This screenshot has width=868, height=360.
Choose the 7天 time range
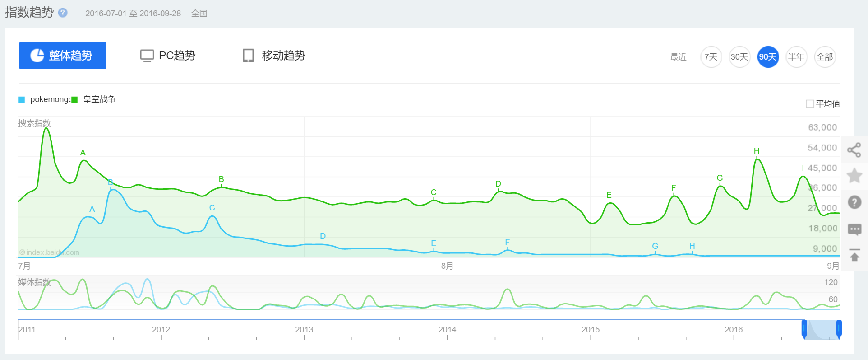click(711, 57)
